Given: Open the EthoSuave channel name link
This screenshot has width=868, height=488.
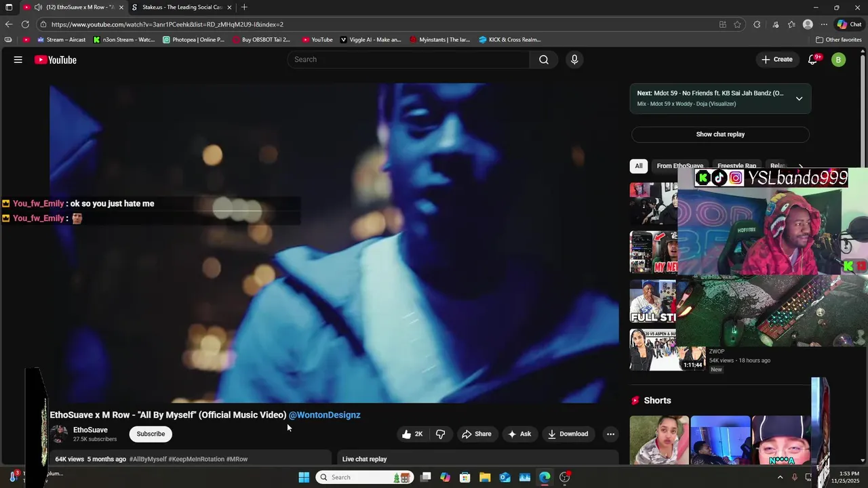Looking at the screenshot, I should [90, 430].
